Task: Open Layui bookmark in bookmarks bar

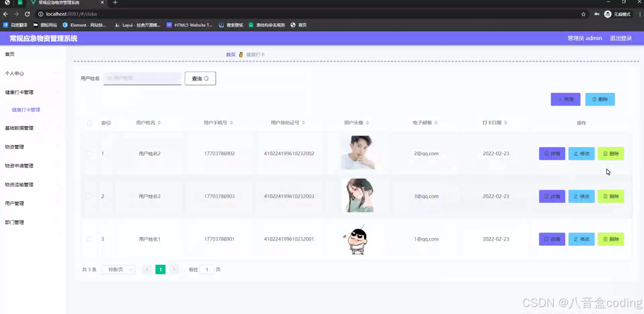Action: click(138, 25)
